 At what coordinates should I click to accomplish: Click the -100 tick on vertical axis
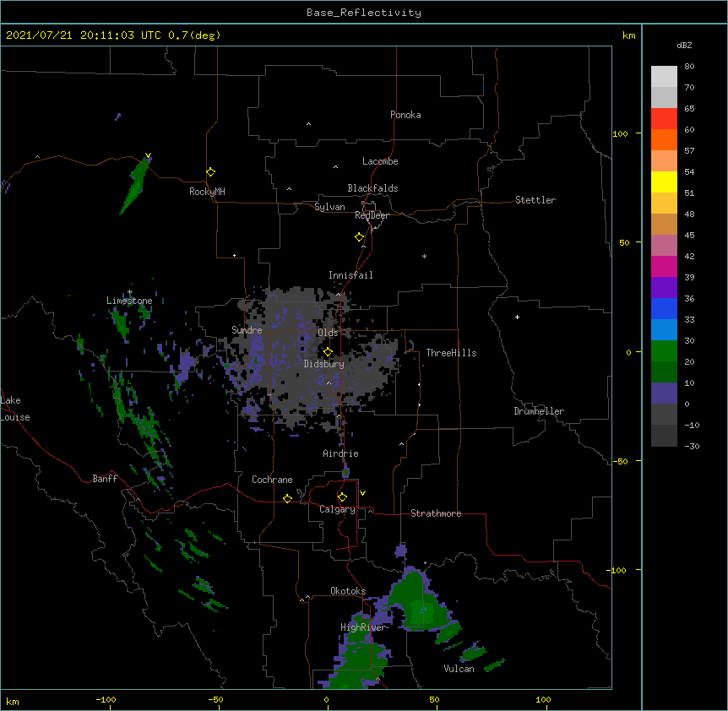(x=617, y=570)
